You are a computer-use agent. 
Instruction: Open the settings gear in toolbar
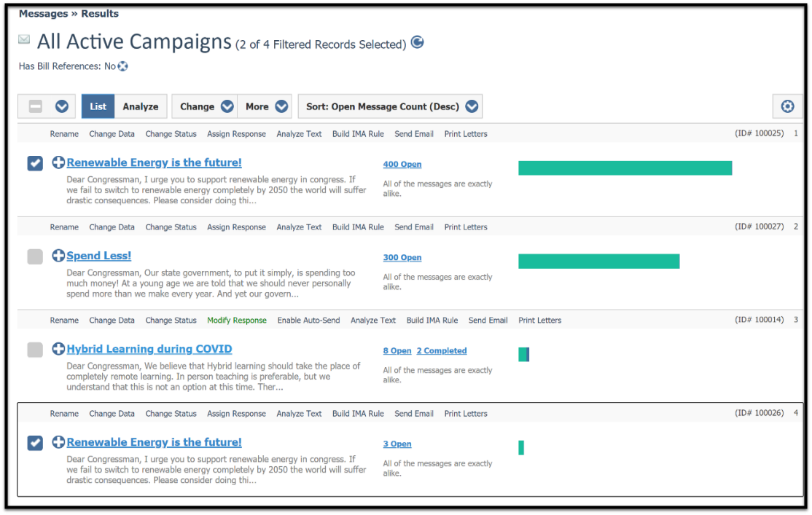[787, 106]
